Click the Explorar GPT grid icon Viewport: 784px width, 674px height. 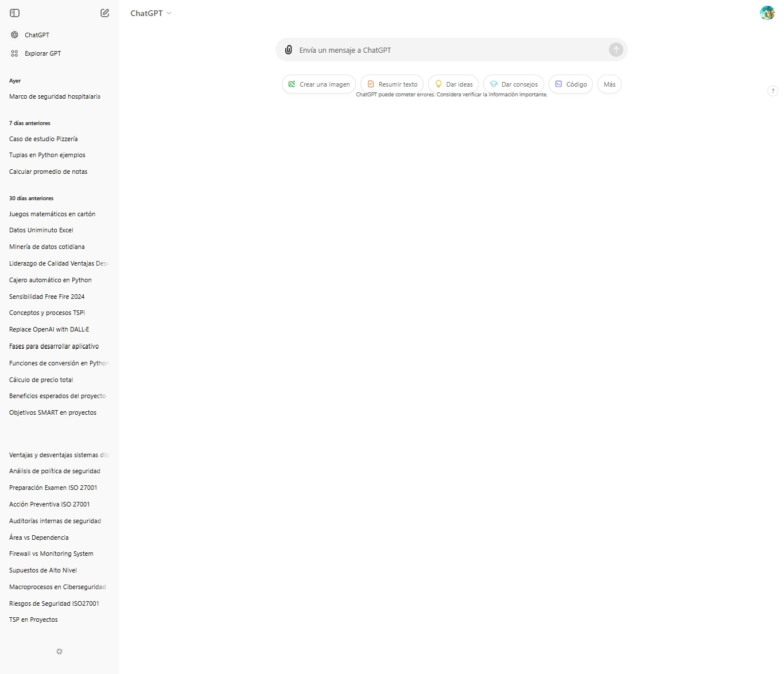tap(14, 53)
